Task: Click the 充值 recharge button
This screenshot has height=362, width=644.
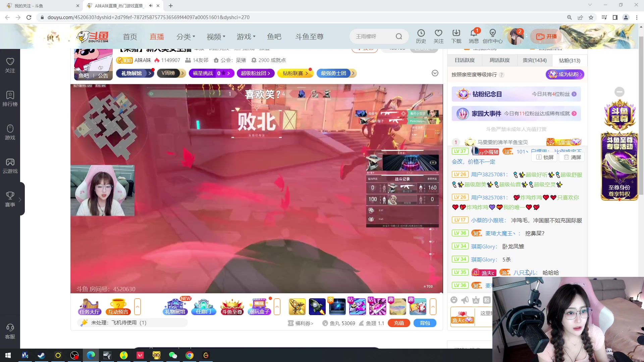Action: point(399,323)
